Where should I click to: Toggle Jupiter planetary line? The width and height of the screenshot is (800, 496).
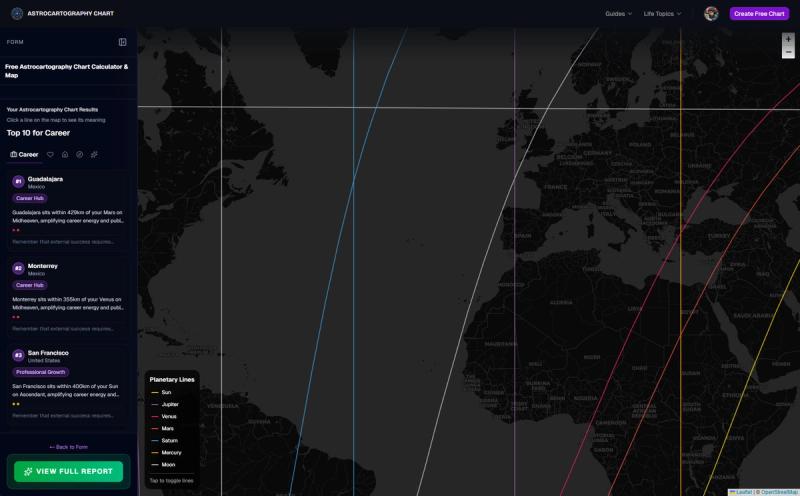tap(165, 404)
